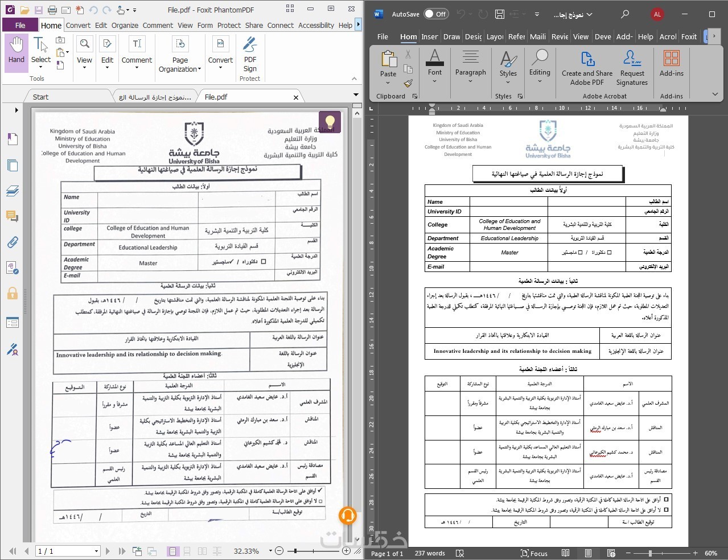Toggle single page view in Foxit status bar
Screen dimensions: 728x560
(172, 551)
